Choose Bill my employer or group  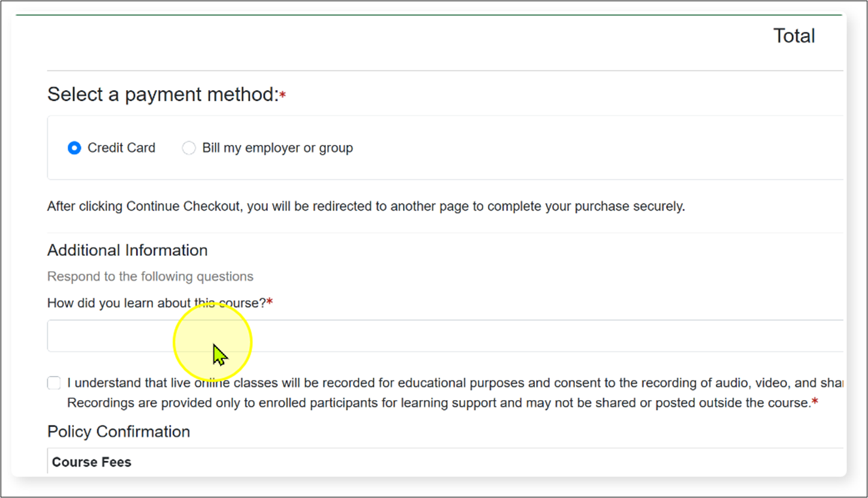189,148
